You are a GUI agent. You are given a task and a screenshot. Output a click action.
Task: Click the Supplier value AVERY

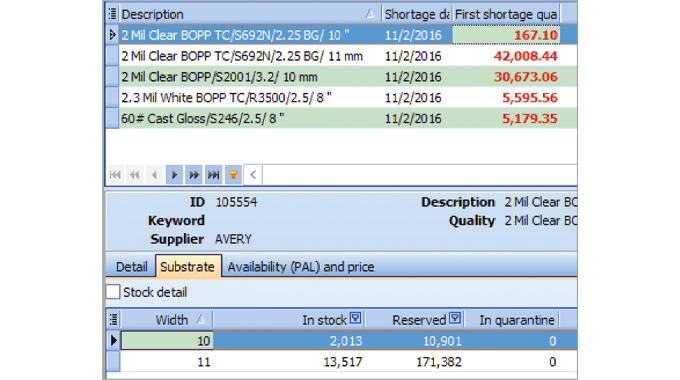233,239
